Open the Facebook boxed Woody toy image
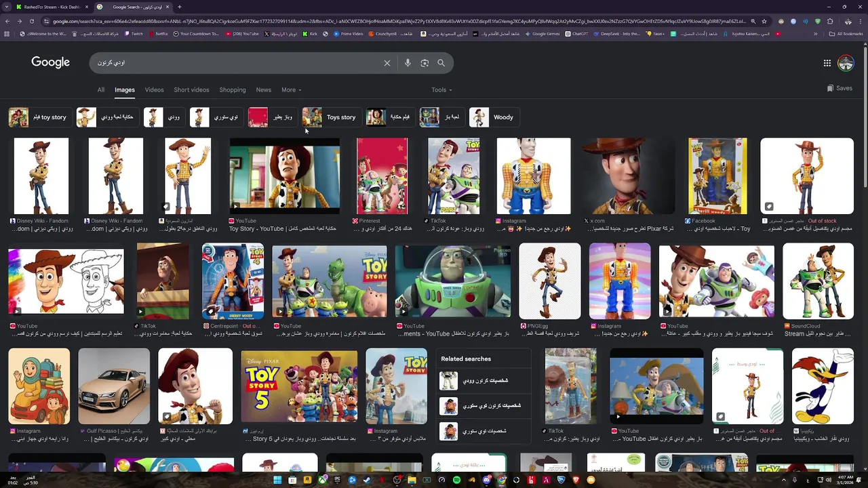Viewport: 868px width, 488px height. click(x=717, y=176)
